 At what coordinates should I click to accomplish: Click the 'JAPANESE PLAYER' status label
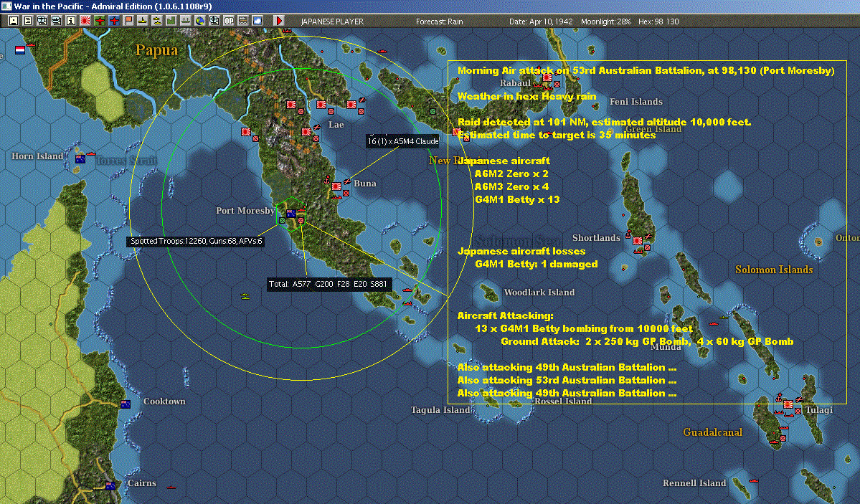[x=332, y=22]
